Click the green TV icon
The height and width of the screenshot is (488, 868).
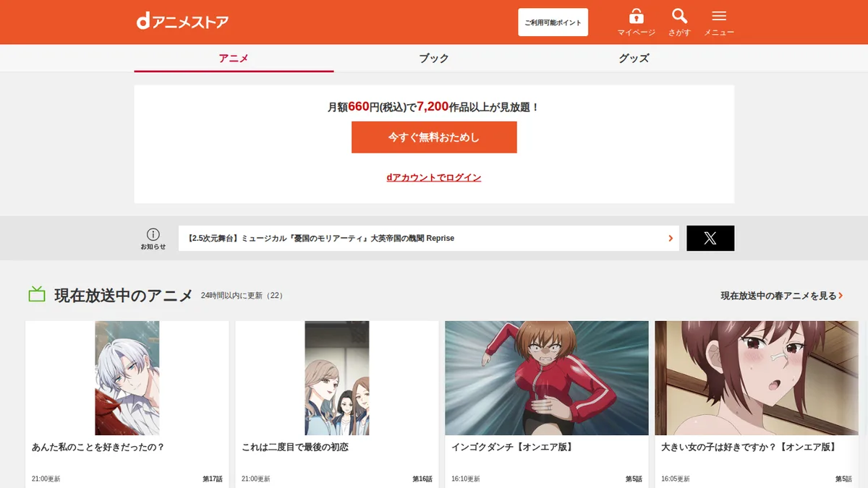pos(37,294)
